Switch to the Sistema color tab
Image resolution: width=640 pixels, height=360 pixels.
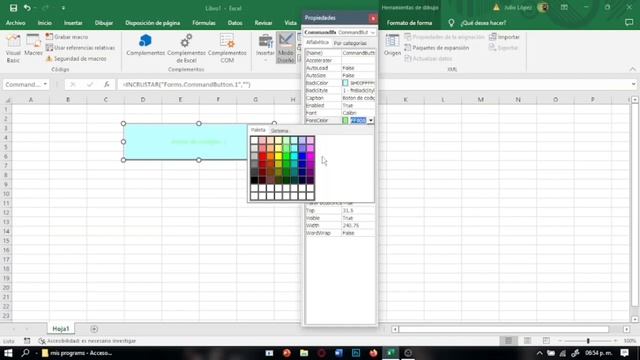click(280, 131)
